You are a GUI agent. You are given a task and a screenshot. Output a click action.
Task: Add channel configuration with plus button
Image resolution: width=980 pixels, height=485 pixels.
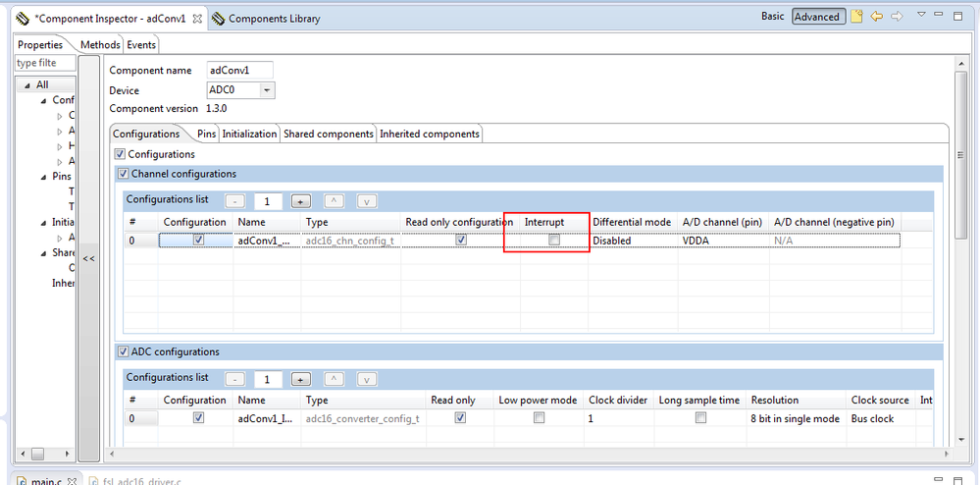pos(300,201)
